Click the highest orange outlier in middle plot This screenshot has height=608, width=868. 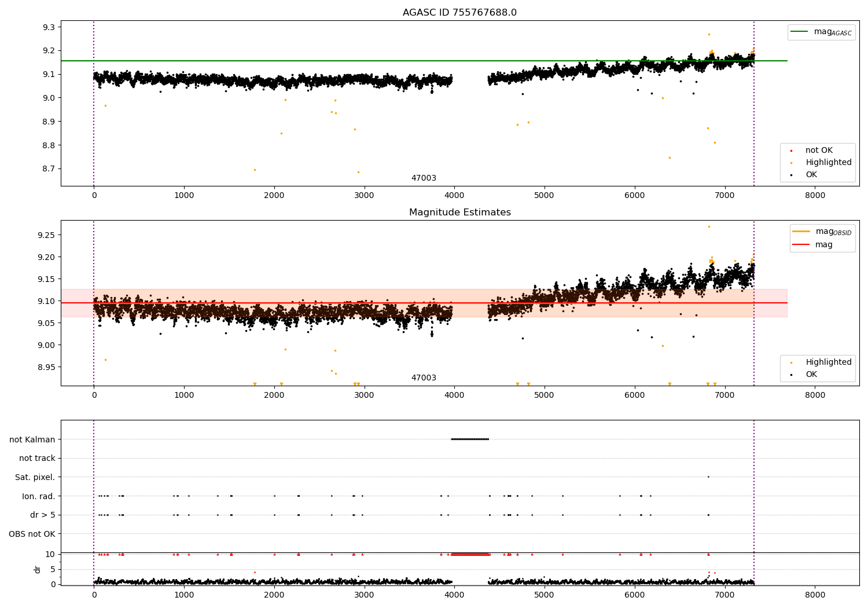(x=709, y=226)
